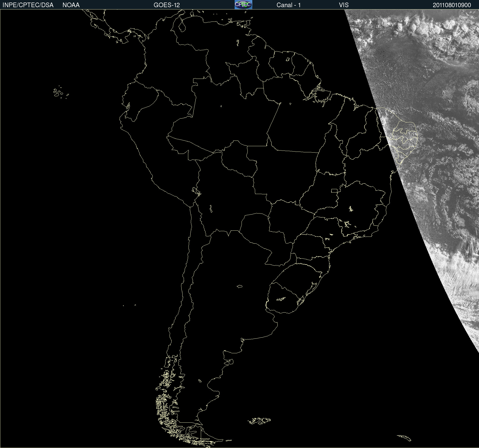Image resolution: width=479 pixels, height=448 pixels.
Task: Click the "Canal - 1" label
Action: pos(289,5)
